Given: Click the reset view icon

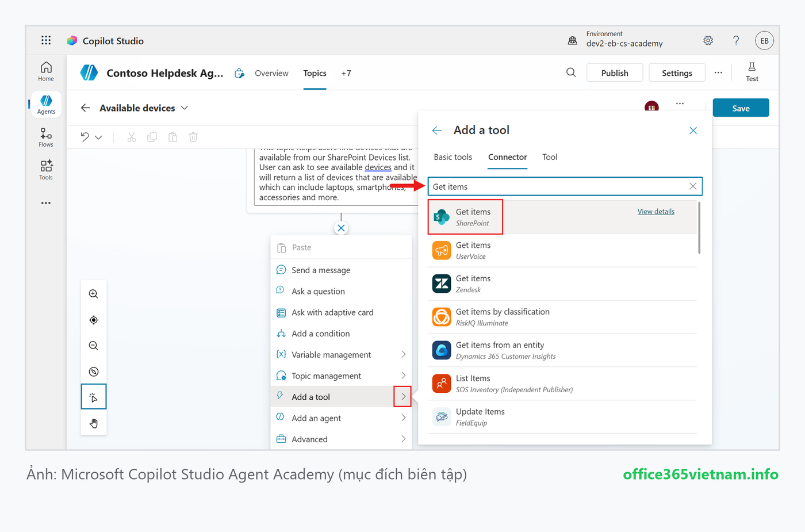Looking at the screenshot, I should [x=94, y=372].
